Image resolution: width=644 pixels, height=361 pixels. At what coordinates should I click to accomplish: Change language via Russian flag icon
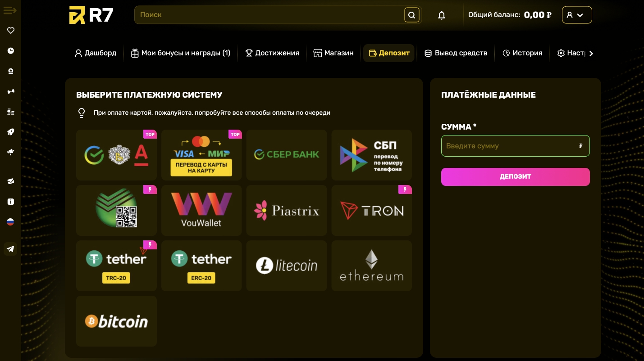coord(10,222)
